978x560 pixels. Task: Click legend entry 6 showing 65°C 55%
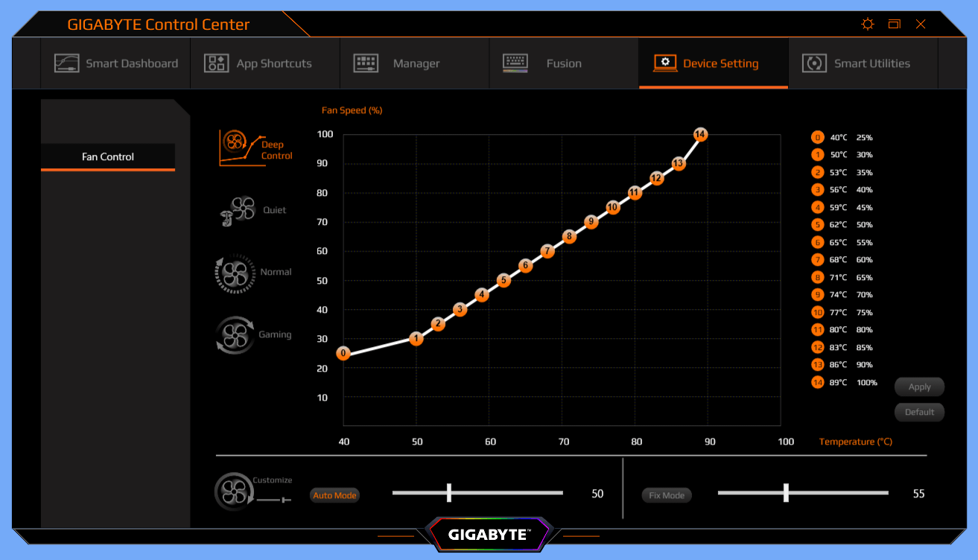842,243
